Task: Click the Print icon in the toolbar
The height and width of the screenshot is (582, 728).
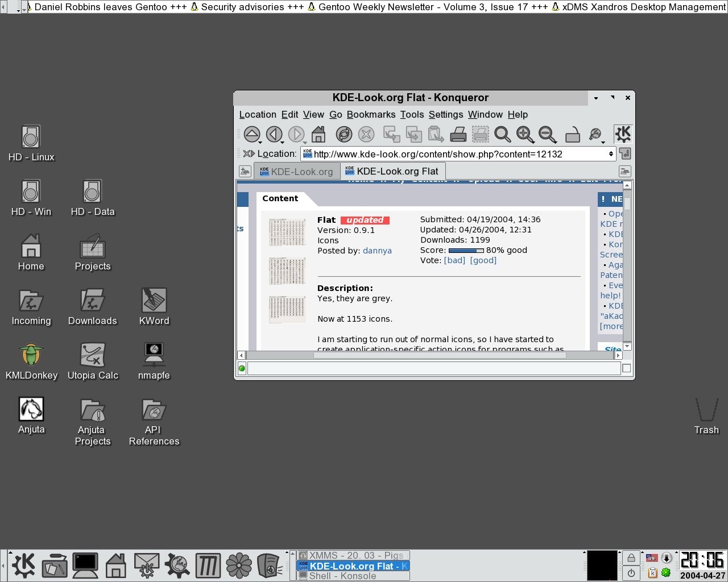Action: 458,134
